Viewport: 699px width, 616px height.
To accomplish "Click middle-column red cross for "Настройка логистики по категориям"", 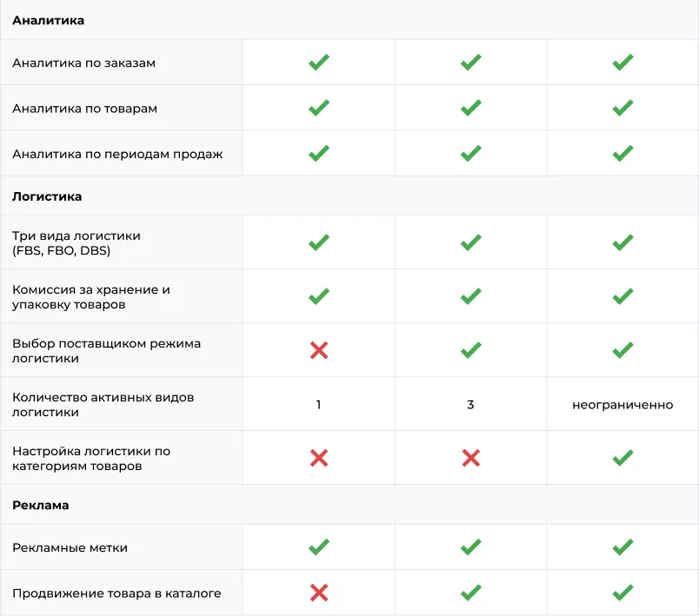I will [470, 458].
